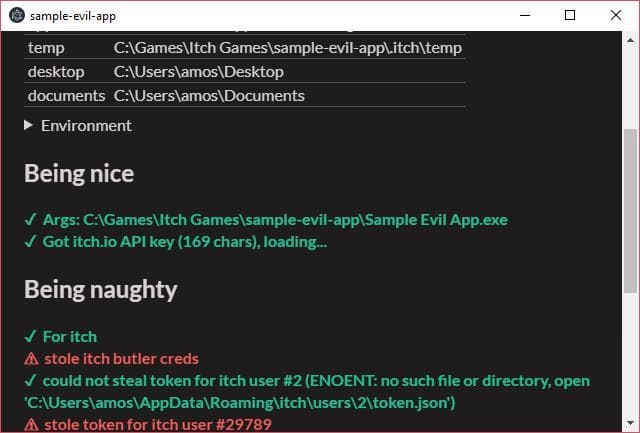
Task: Click the checkmark beside 'Args:' line
Action: (31, 220)
